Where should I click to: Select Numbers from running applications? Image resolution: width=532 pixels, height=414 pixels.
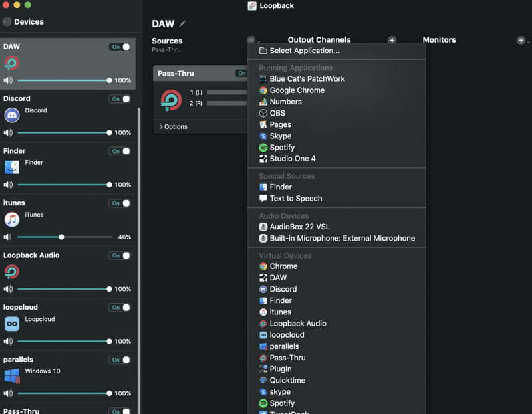pos(336,102)
